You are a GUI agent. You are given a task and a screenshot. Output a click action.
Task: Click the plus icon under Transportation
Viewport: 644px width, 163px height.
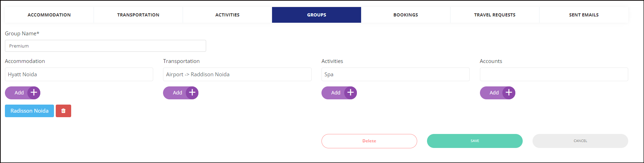click(x=192, y=93)
